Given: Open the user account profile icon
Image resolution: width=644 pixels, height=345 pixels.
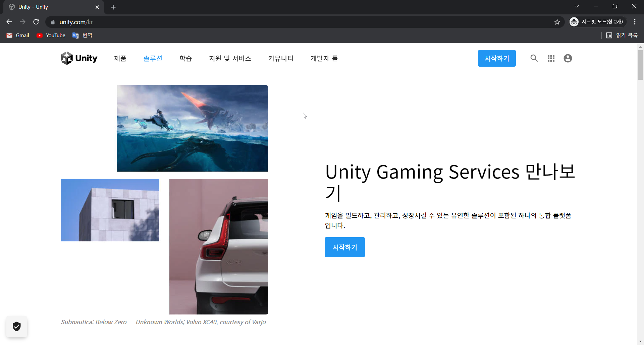Looking at the screenshot, I should [x=568, y=58].
